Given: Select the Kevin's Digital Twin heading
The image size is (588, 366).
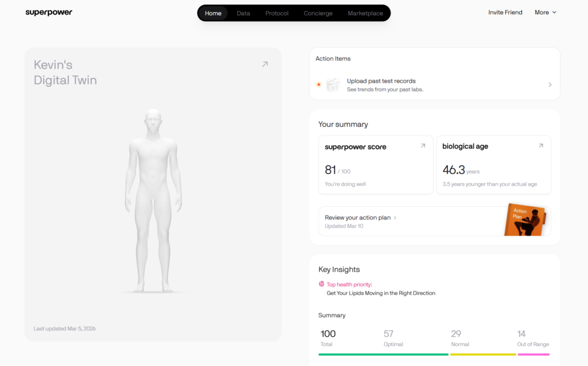Looking at the screenshot, I should pyautogui.click(x=65, y=72).
